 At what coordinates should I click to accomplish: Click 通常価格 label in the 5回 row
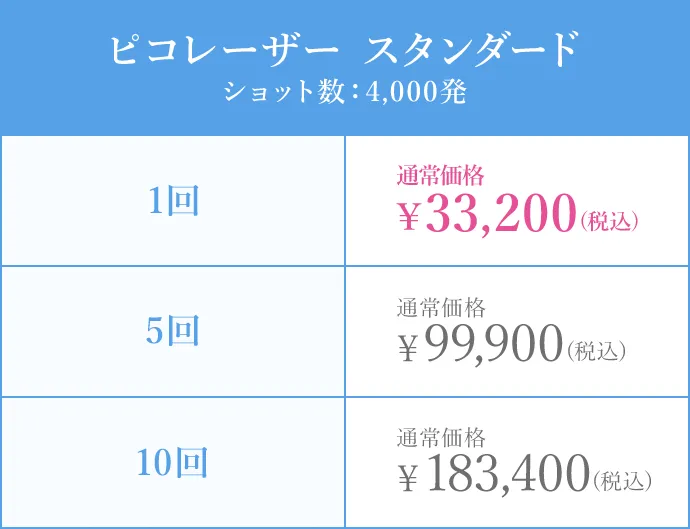(441, 306)
